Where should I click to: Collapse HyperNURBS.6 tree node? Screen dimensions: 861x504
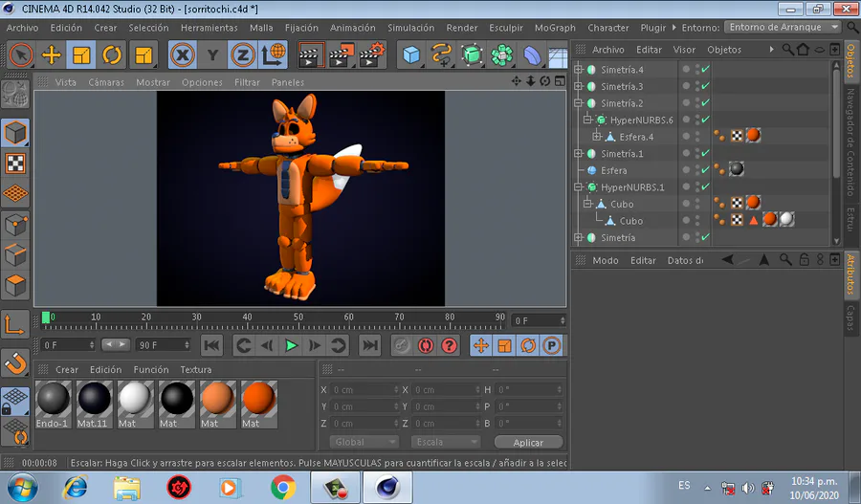pos(587,120)
